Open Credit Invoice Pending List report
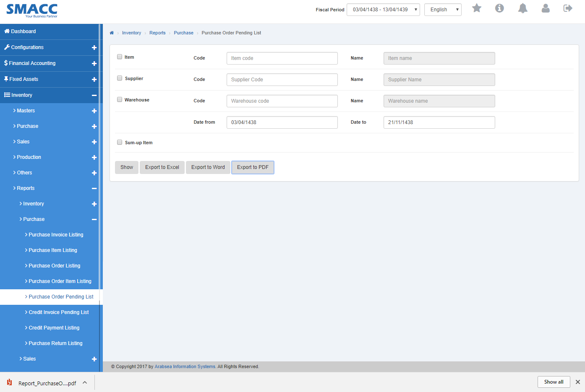 point(58,312)
